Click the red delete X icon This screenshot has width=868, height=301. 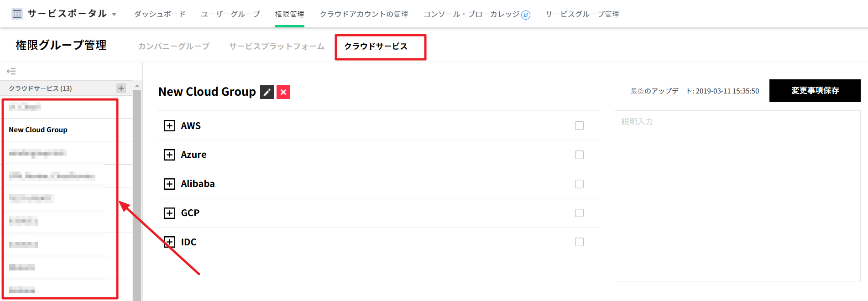pyautogui.click(x=283, y=92)
